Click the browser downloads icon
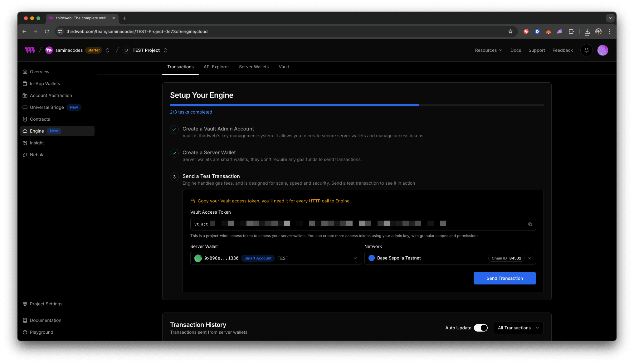634x364 pixels. (587, 32)
